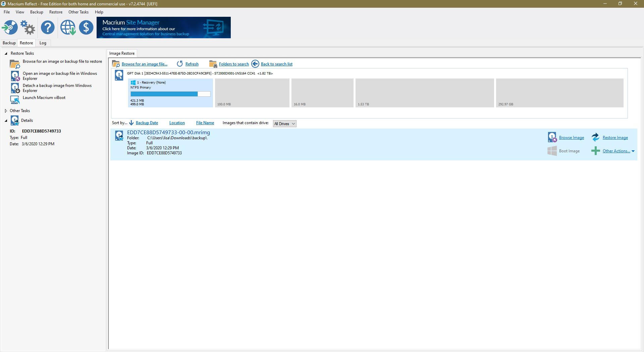Click Open an image or backup file in Windows Explorer
This screenshot has width=644, height=352.
(60, 76)
